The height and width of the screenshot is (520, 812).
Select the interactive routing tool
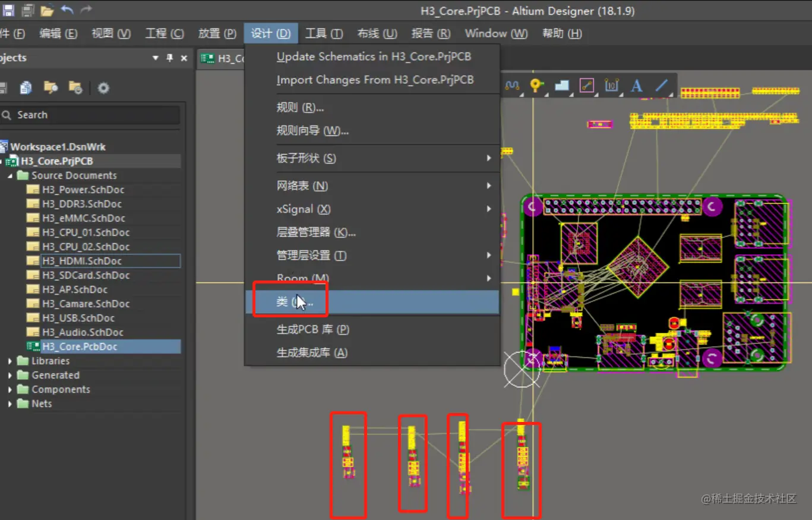(x=587, y=86)
